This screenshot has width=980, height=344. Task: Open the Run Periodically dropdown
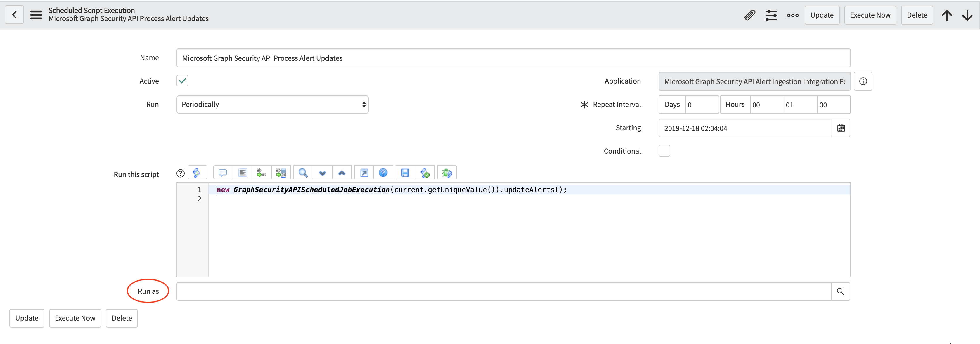pyautogui.click(x=272, y=105)
